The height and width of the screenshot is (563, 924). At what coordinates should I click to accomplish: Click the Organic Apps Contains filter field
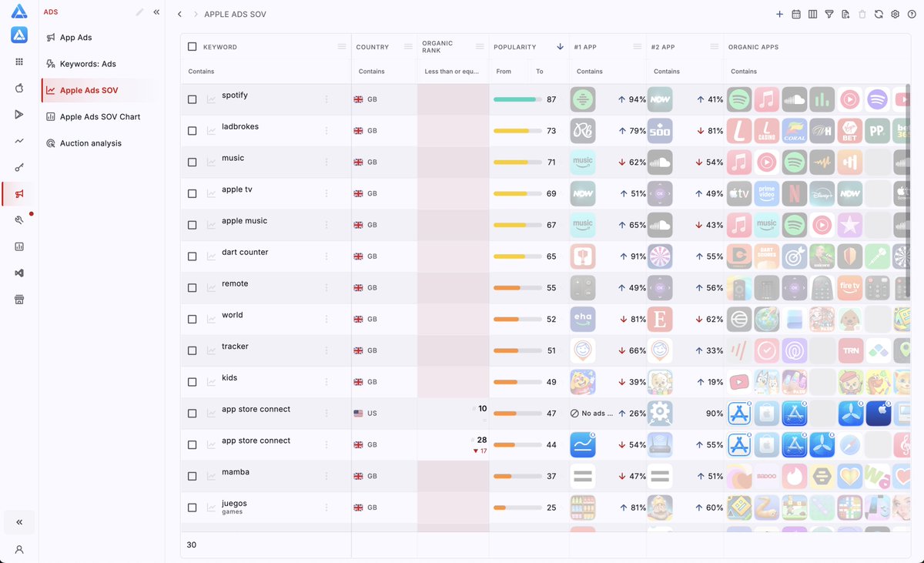pyautogui.click(x=818, y=72)
